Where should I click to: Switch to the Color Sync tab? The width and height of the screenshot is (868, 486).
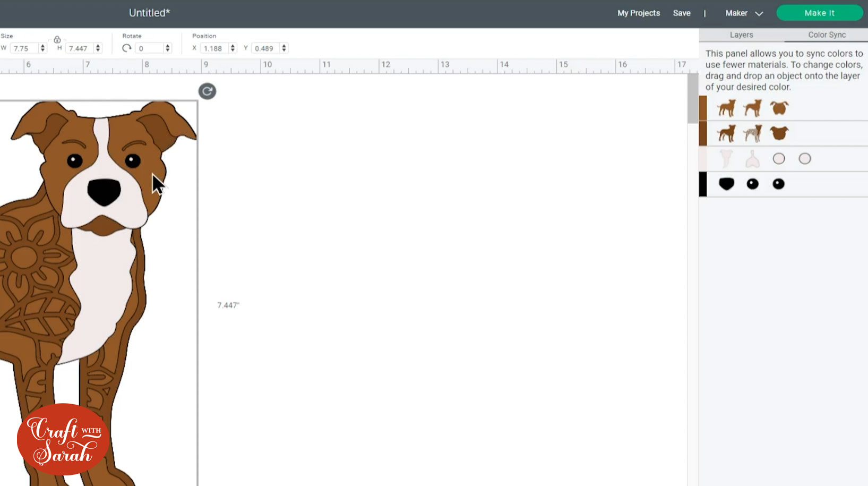(x=827, y=35)
